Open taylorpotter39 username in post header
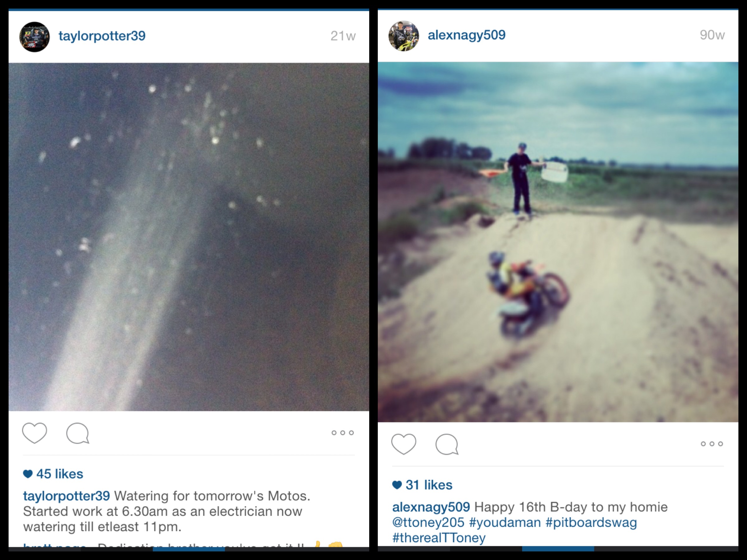The image size is (747, 560). [x=102, y=36]
